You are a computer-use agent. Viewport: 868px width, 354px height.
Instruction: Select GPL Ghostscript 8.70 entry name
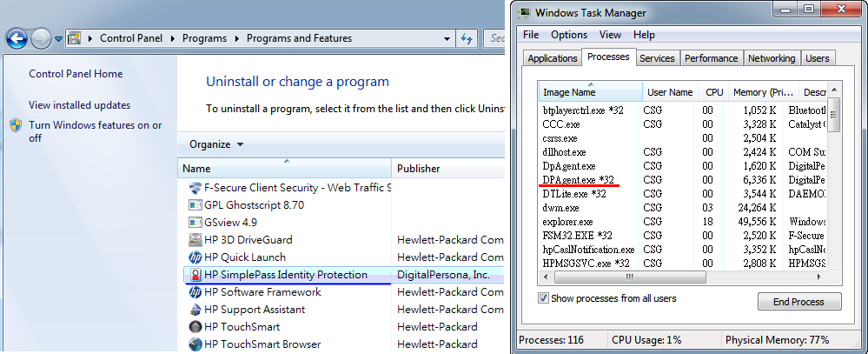(254, 205)
